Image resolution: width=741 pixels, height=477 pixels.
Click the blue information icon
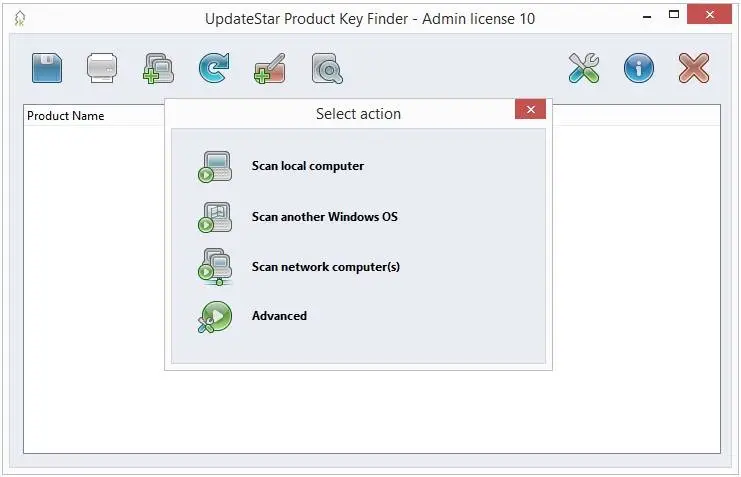[639, 68]
